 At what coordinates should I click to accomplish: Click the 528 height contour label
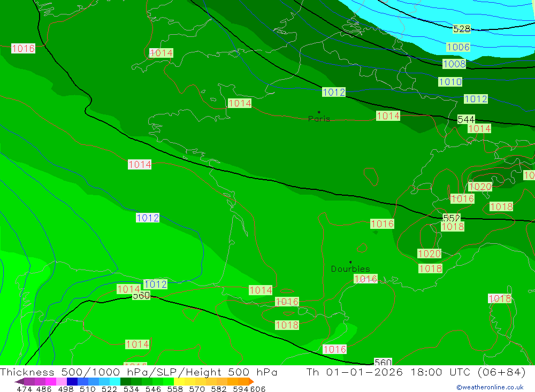tap(462, 29)
